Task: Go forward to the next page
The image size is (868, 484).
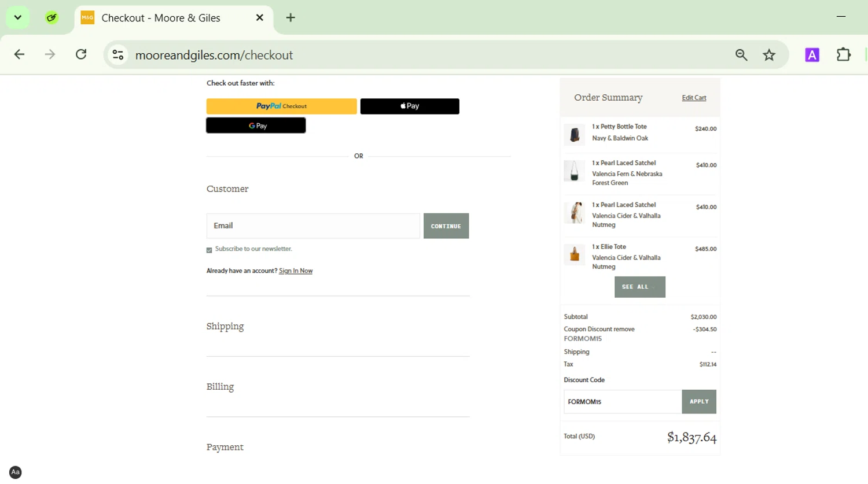Action: click(50, 55)
